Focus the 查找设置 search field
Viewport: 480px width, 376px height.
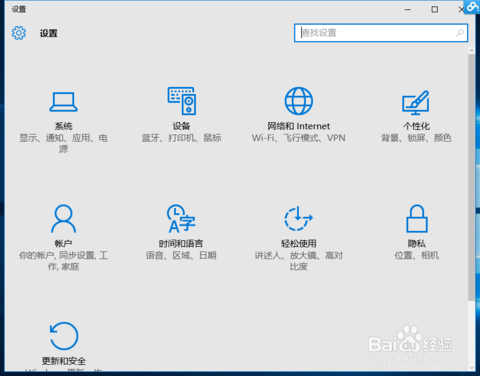pos(381,33)
